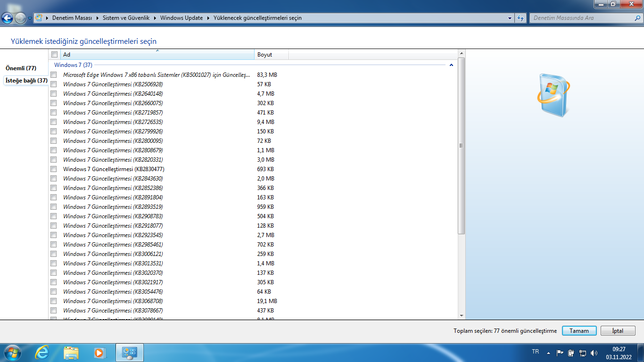Select the KB2852386 update row text
This screenshot has width=644, height=362.
coord(113,188)
